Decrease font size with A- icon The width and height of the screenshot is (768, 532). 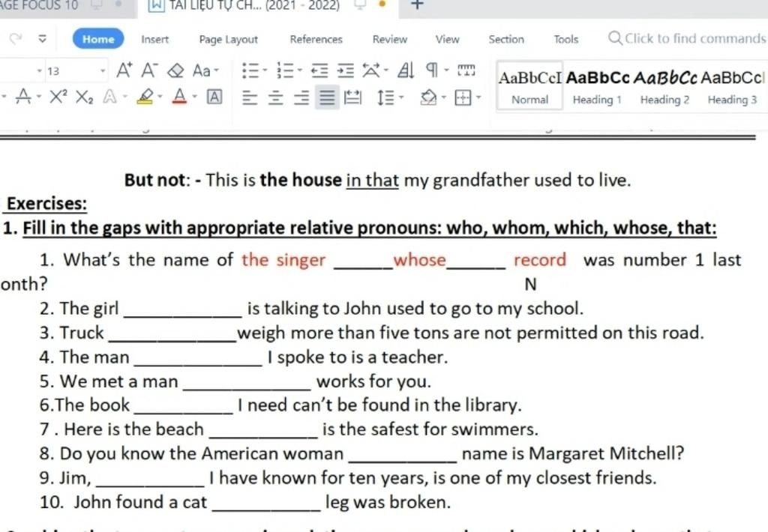(x=148, y=70)
